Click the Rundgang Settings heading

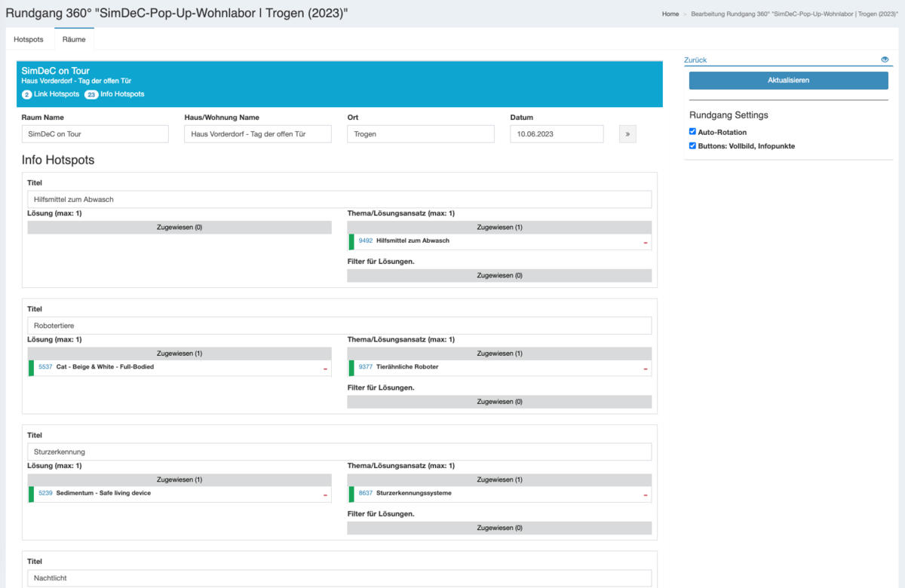tap(729, 115)
